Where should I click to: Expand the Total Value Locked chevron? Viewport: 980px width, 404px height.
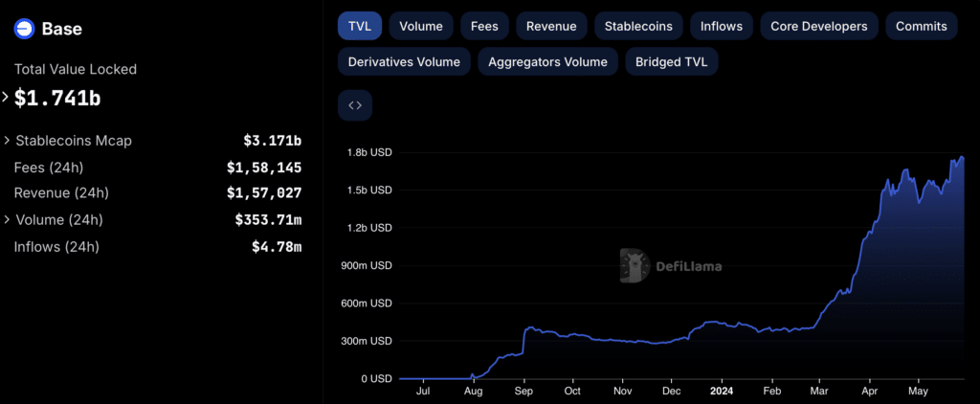[x=6, y=97]
